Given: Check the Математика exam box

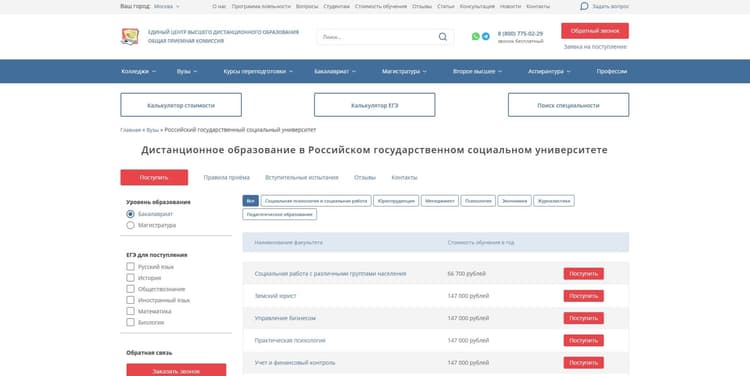Looking at the screenshot, I should (x=130, y=311).
